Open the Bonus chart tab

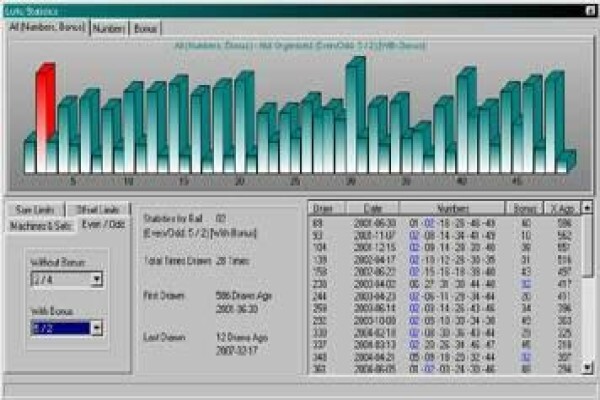pos(145,28)
